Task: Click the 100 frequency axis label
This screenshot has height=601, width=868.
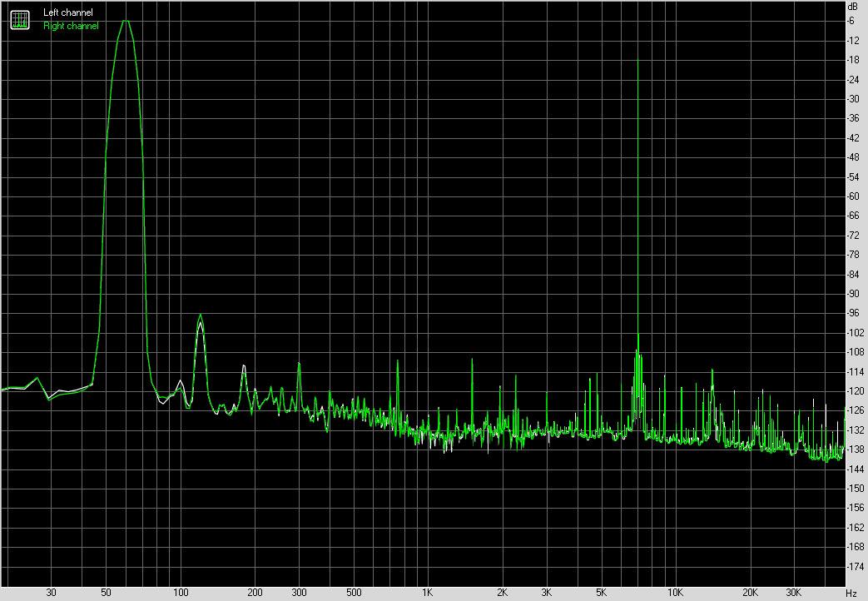Action: pyautogui.click(x=180, y=593)
